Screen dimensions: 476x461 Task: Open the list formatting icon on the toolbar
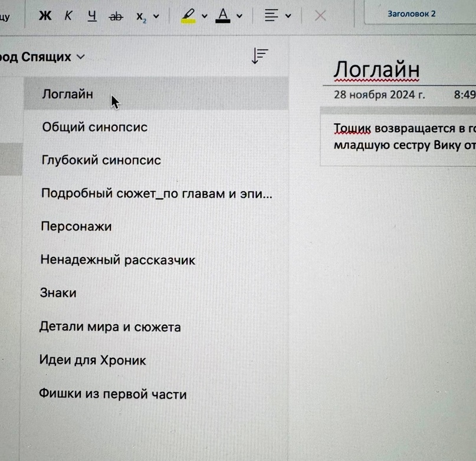(x=272, y=15)
